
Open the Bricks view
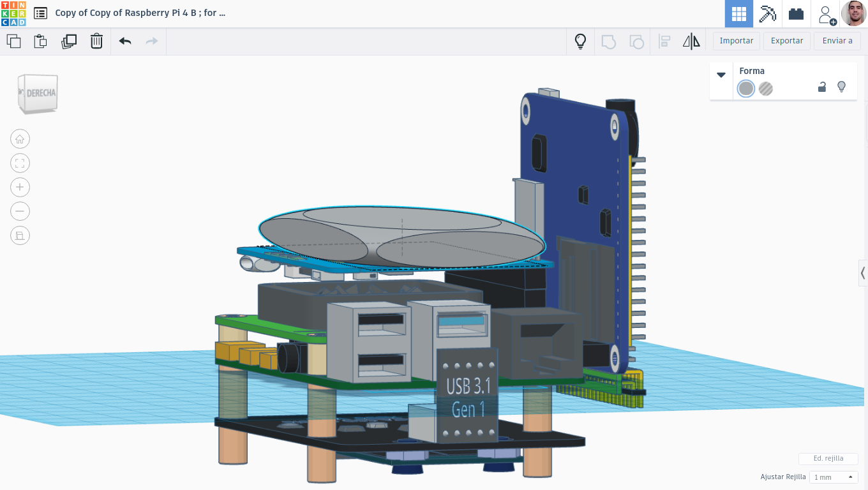coord(796,13)
